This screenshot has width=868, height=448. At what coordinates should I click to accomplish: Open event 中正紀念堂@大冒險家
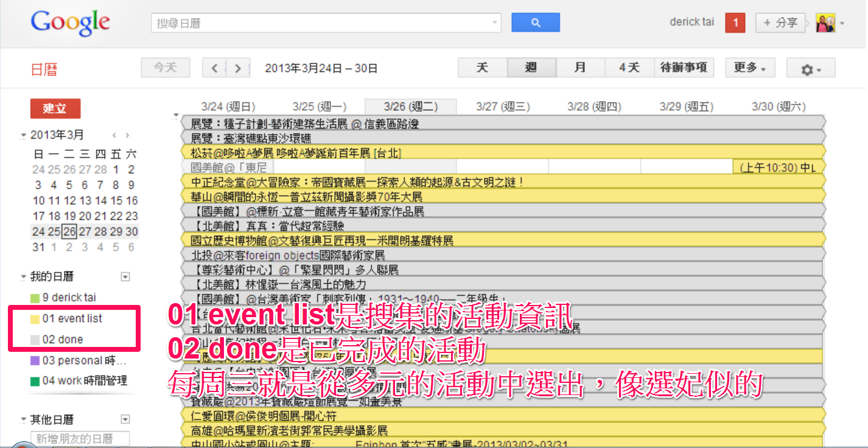pyautogui.click(x=504, y=182)
